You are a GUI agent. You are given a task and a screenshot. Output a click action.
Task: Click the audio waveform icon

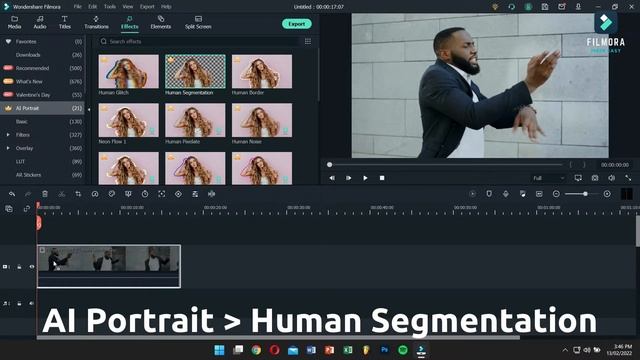point(211,194)
